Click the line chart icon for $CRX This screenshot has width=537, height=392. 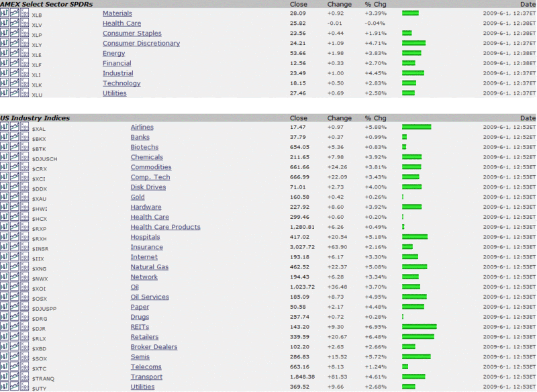pos(14,166)
